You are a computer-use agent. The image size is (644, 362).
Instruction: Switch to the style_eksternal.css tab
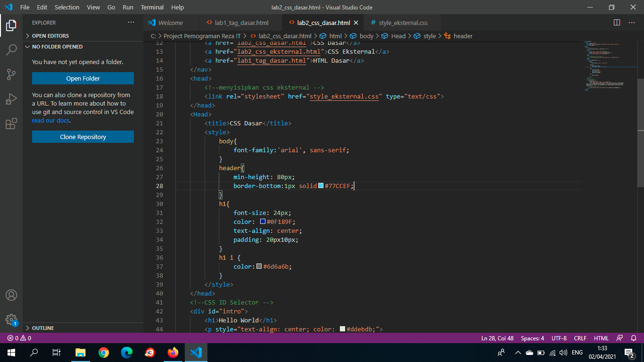(x=403, y=23)
